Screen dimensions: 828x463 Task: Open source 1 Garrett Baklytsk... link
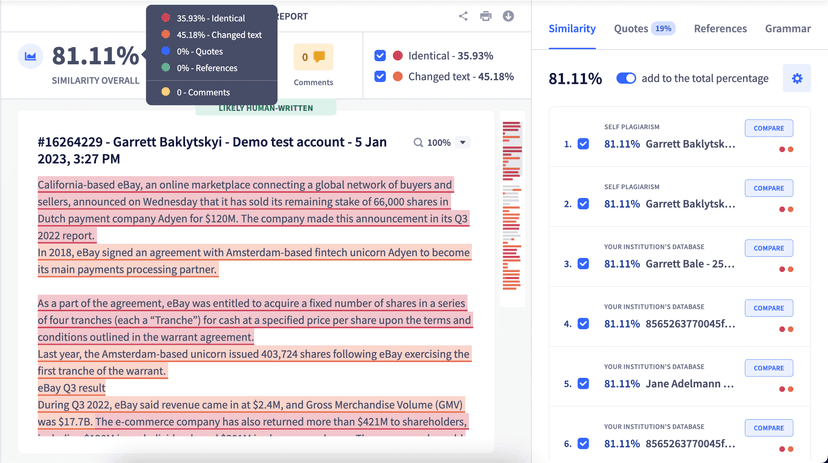pyautogui.click(x=690, y=144)
